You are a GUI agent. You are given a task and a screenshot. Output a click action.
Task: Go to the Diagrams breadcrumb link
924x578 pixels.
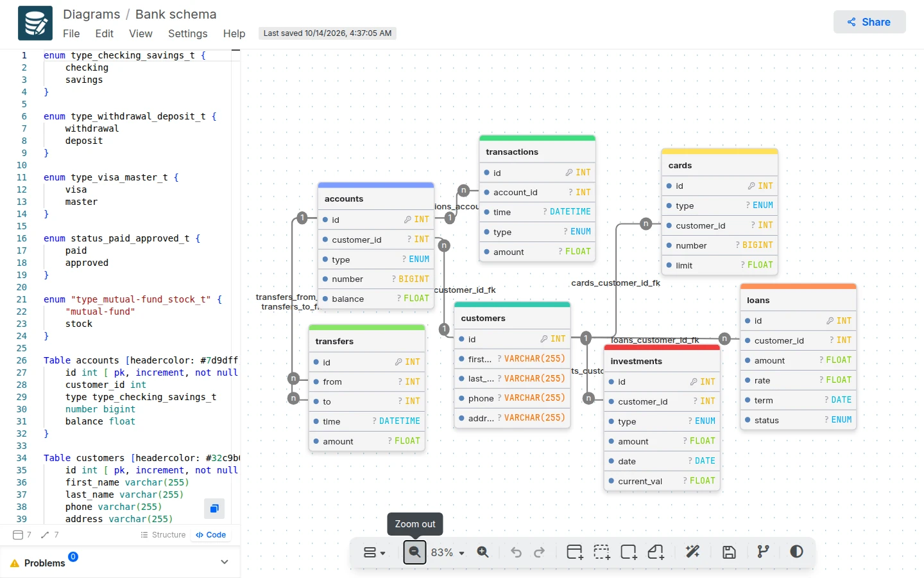91,14
